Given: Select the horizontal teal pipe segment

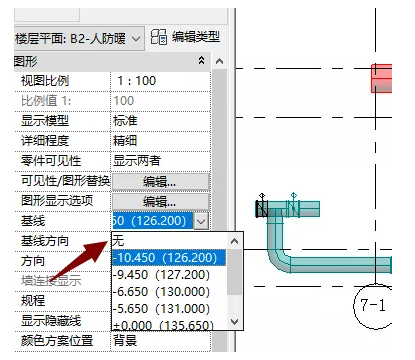Looking at the screenshot, I should (341, 265).
